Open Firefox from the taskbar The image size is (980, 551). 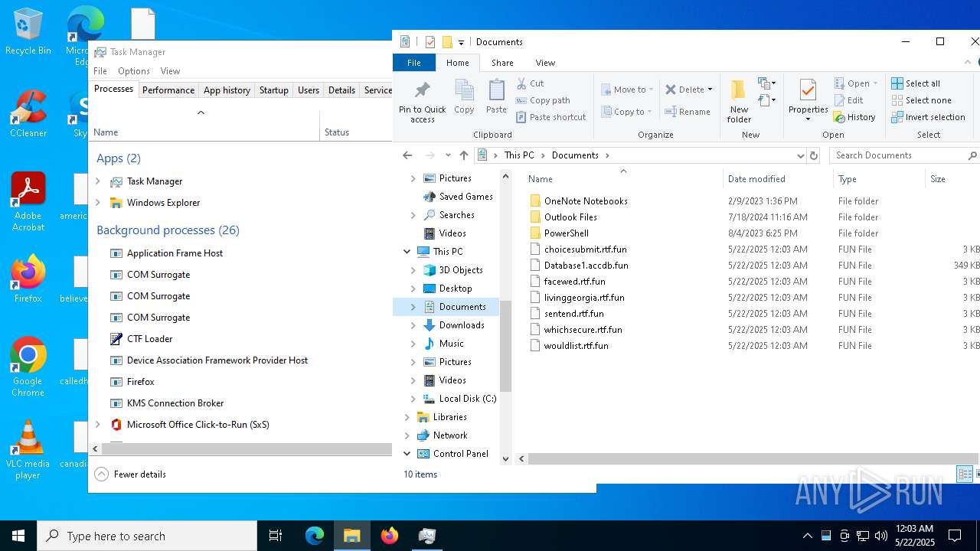pos(390,536)
